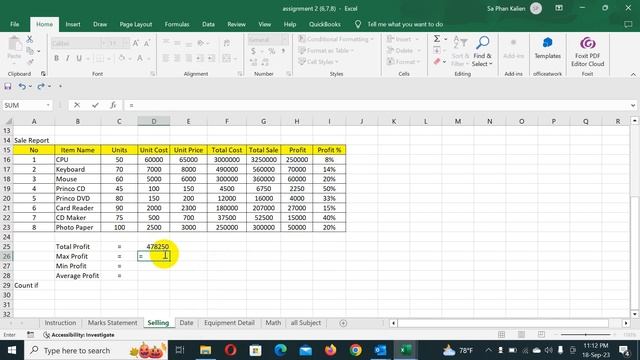Click the Undo arrow icon
Image resolution: width=640 pixels, height=360 pixels.
22,86
